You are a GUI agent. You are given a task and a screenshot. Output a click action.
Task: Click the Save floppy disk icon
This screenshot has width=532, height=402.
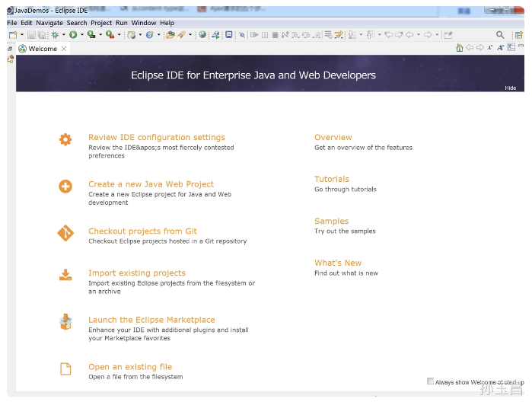[x=31, y=34]
